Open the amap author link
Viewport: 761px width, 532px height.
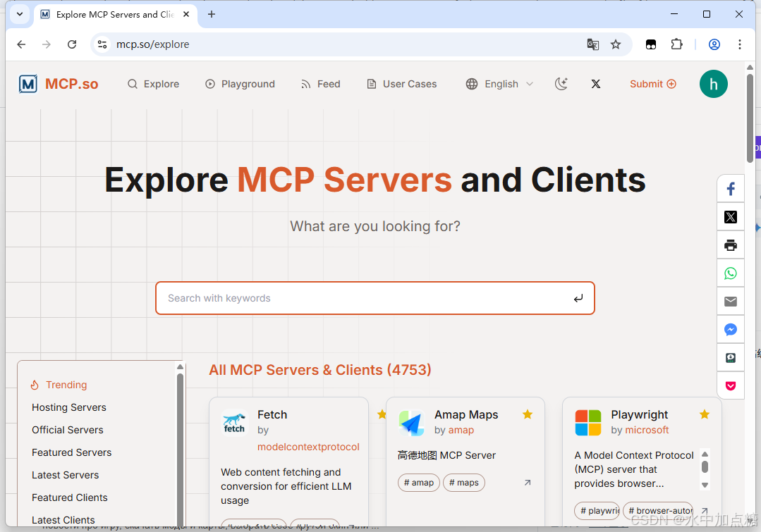click(461, 430)
